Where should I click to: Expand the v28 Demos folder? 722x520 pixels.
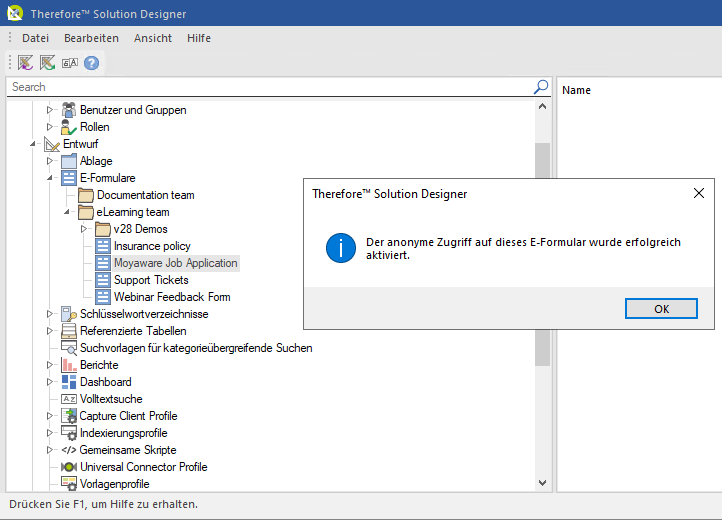point(83,229)
